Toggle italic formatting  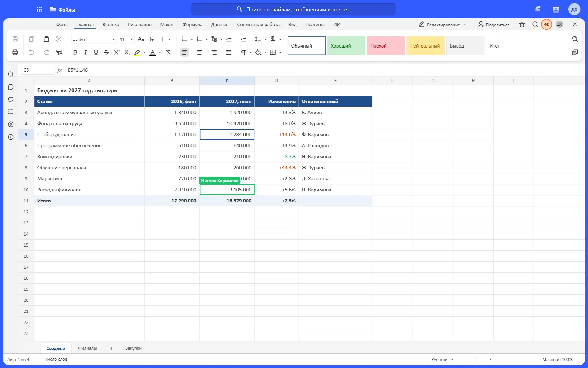(85, 52)
